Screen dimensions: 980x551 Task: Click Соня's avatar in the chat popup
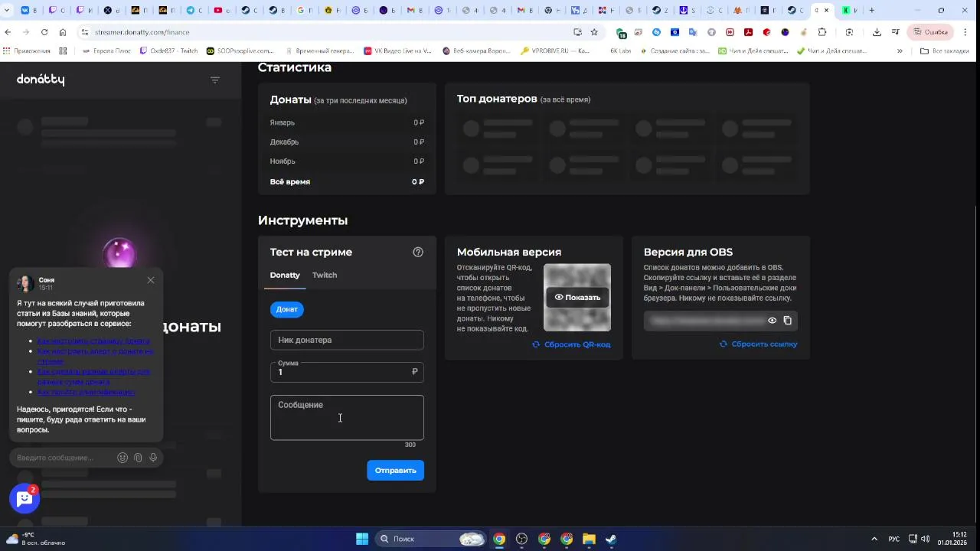tap(24, 283)
